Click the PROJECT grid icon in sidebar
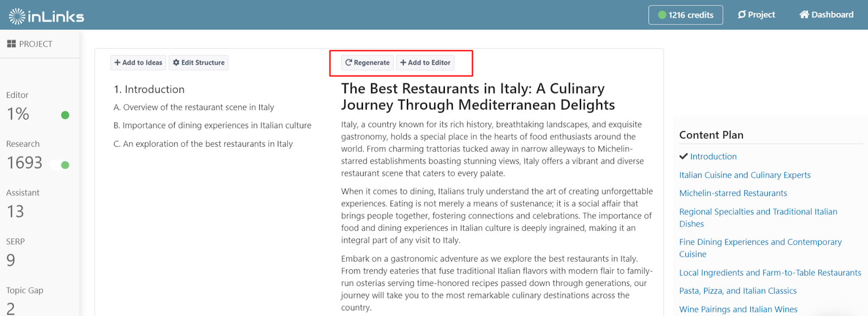Viewport: 868px width, 316px height. [x=11, y=44]
